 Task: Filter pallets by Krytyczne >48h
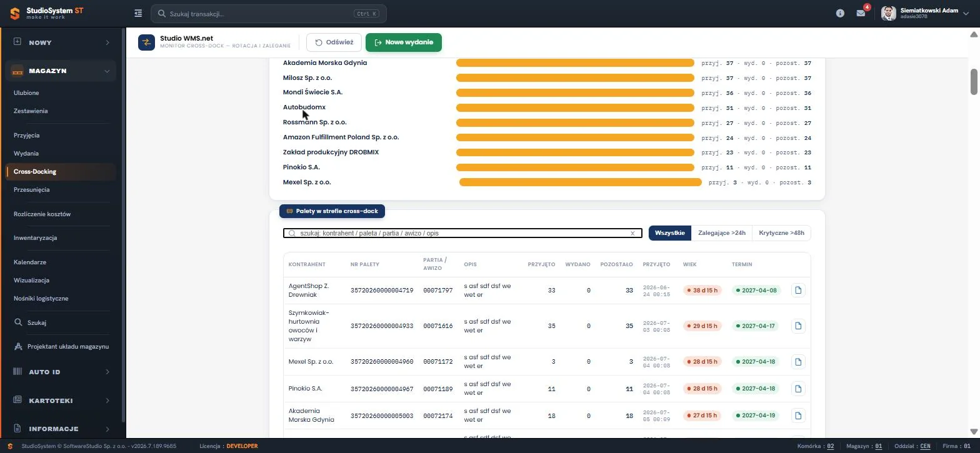tap(781, 233)
